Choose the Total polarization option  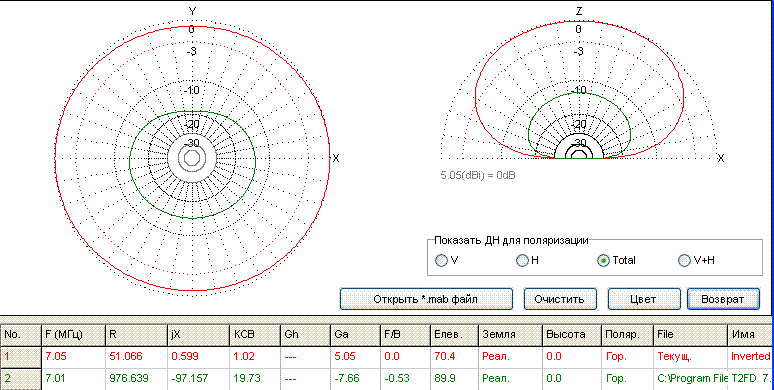603,261
